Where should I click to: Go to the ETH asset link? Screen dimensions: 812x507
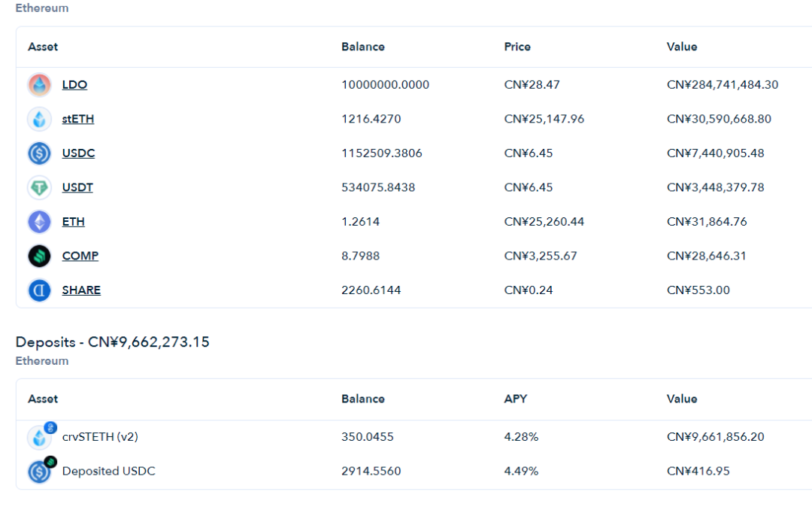coord(74,222)
